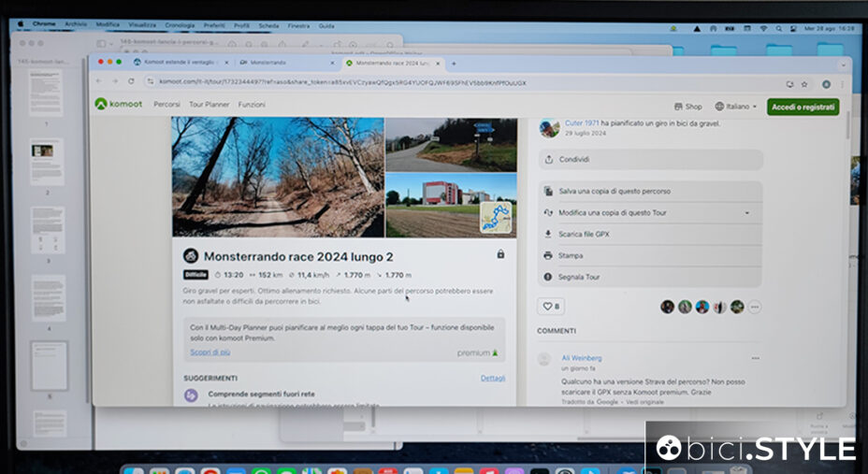Open Cuter 1971 profile link
Image resolution: width=868 pixels, height=474 pixels.
pyautogui.click(x=582, y=123)
